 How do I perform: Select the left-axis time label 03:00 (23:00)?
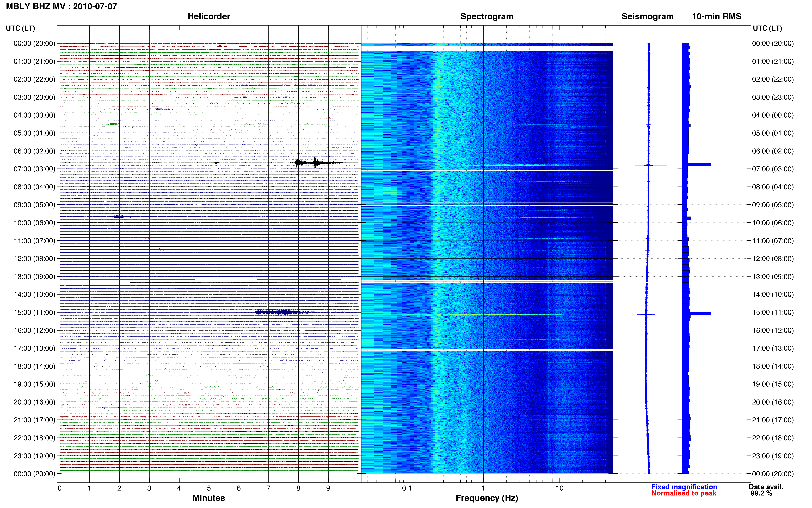pyautogui.click(x=34, y=97)
